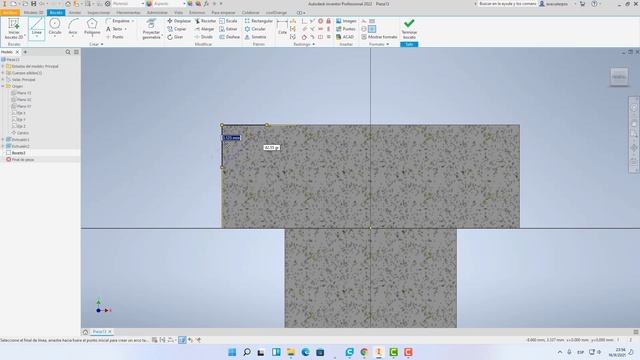Switch to the Herramientas tab
This screenshot has height=360, width=640.
[128, 13]
